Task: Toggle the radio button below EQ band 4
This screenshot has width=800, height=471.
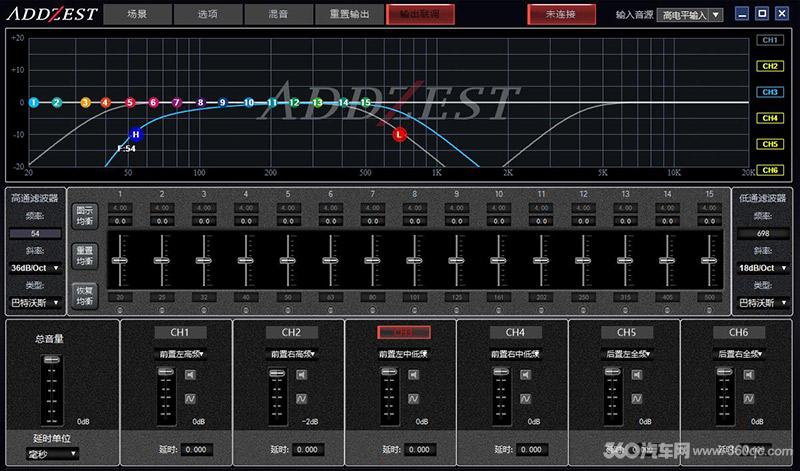Action: pyautogui.click(x=246, y=310)
